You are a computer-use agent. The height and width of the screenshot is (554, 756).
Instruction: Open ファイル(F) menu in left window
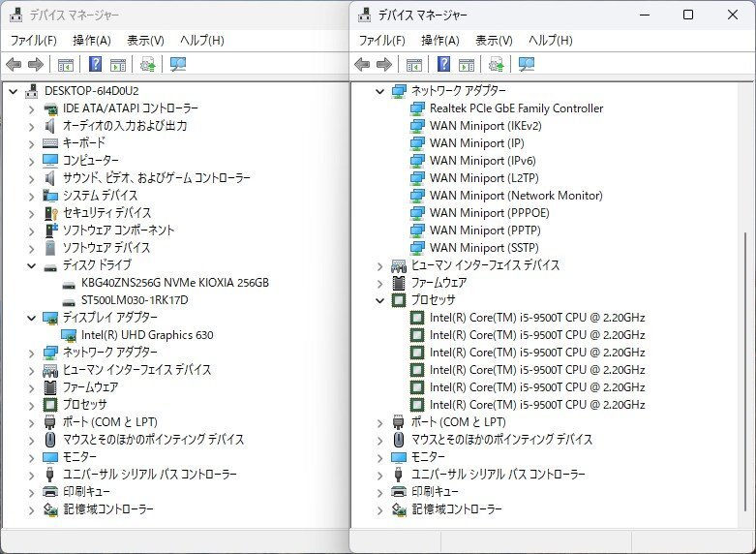tap(34, 40)
